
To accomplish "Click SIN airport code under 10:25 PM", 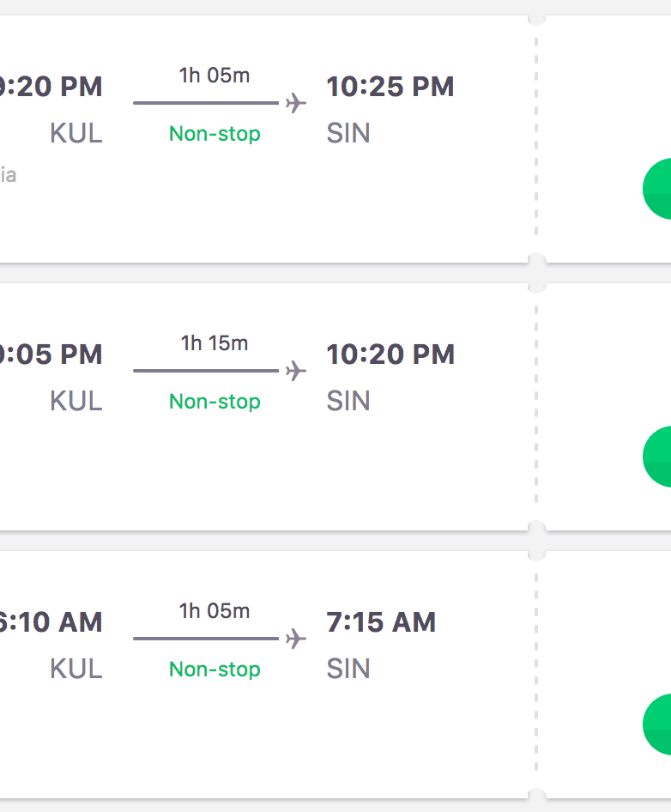I will pyautogui.click(x=348, y=134).
